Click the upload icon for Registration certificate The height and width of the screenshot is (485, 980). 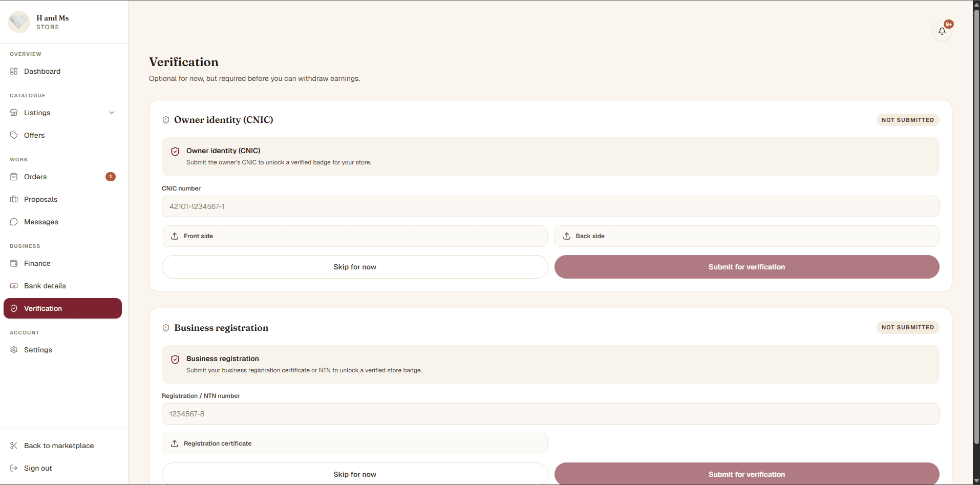pyautogui.click(x=175, y=444)
